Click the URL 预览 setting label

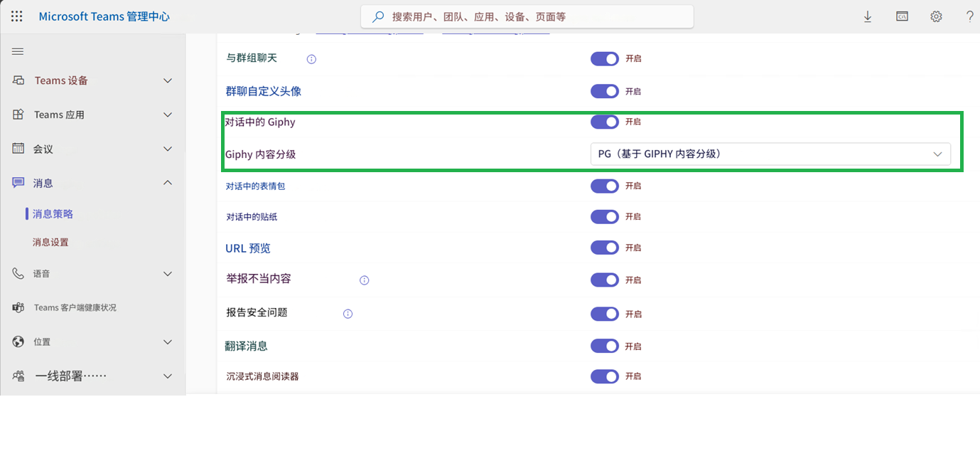(x=248, y=248)
